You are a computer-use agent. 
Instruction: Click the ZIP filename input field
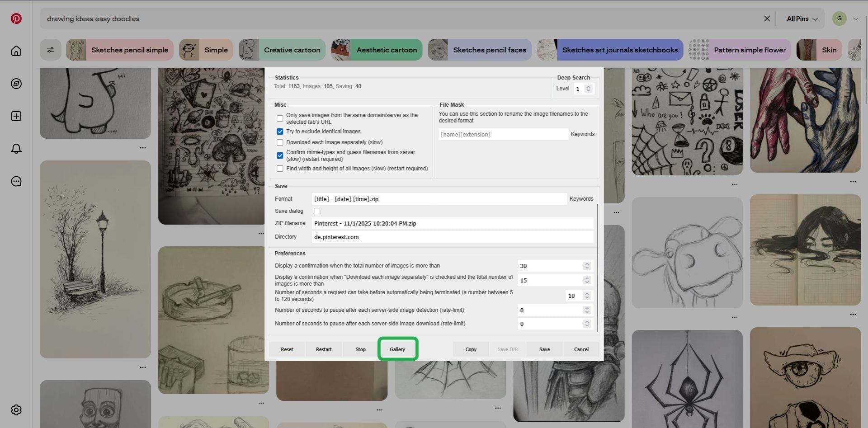452,224
